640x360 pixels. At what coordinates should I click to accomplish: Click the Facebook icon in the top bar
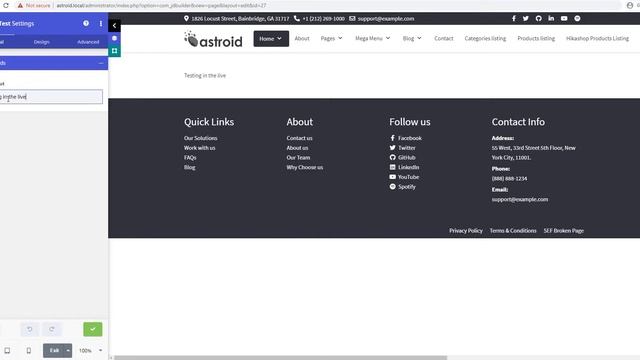pyautogui.click(x=514, y=18)
